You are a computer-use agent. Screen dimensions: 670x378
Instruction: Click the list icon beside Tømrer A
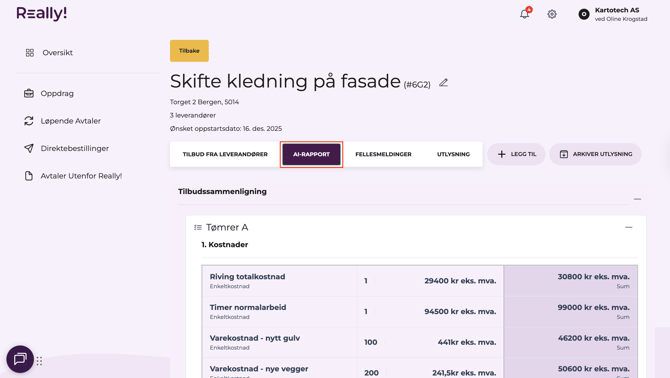pos(198,227)
